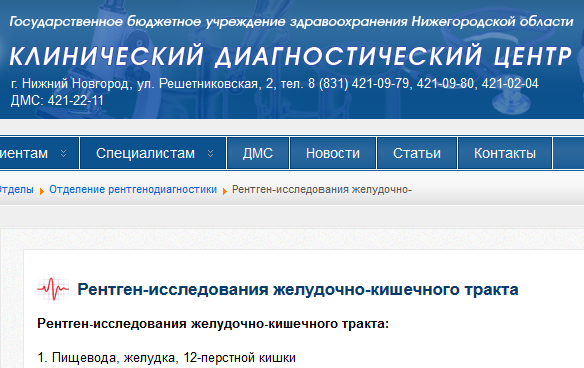Screen dimensions: 584x368
Task: Click the breadcrumb text Рентген-исследования желудочно-
Action: [322, 189]
